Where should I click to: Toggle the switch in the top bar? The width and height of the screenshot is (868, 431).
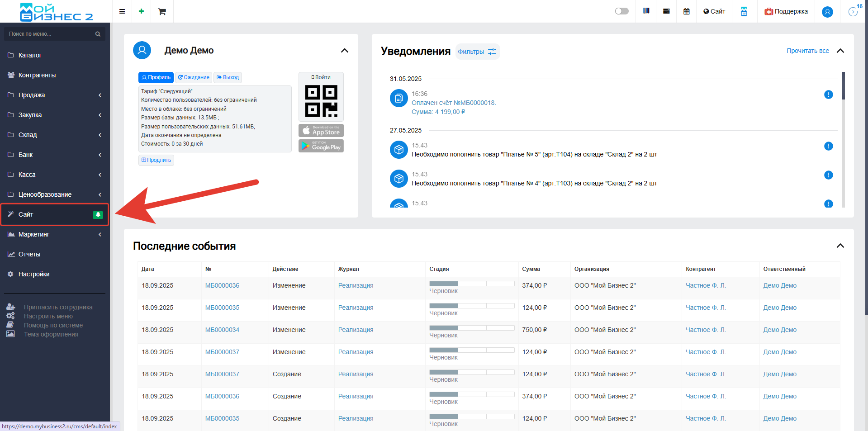pyautogui.click(x=621, y=11)
